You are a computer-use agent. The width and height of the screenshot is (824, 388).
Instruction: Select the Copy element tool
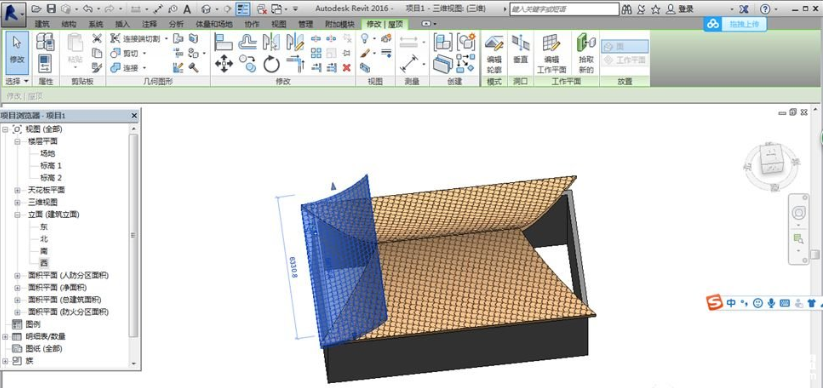point(247,65)
